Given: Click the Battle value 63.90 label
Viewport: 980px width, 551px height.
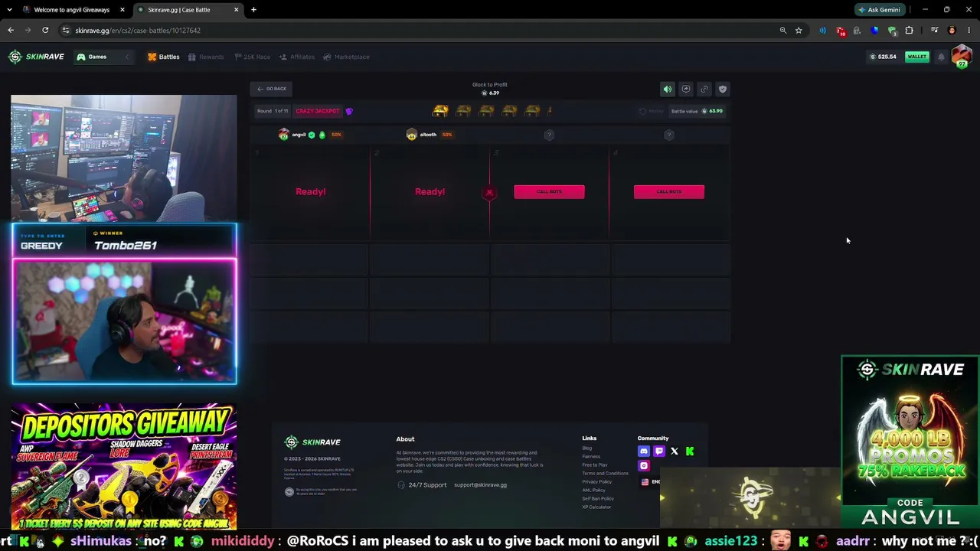Looking at the screenshot, I should pyautogui.click(x=697, y=111).
